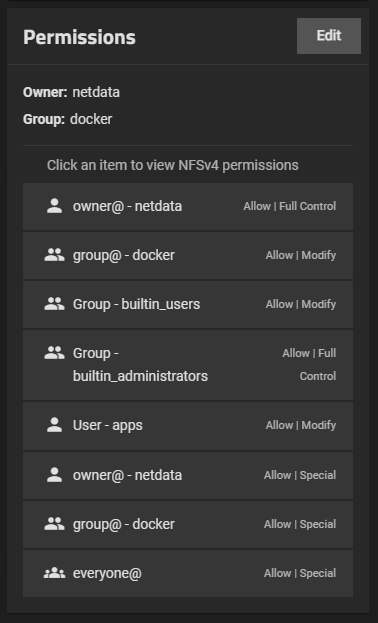The width and height of the screenshot is (378, 623).
Task: Click Allow | Modify on User - apps row
Action: pos(301,425)
